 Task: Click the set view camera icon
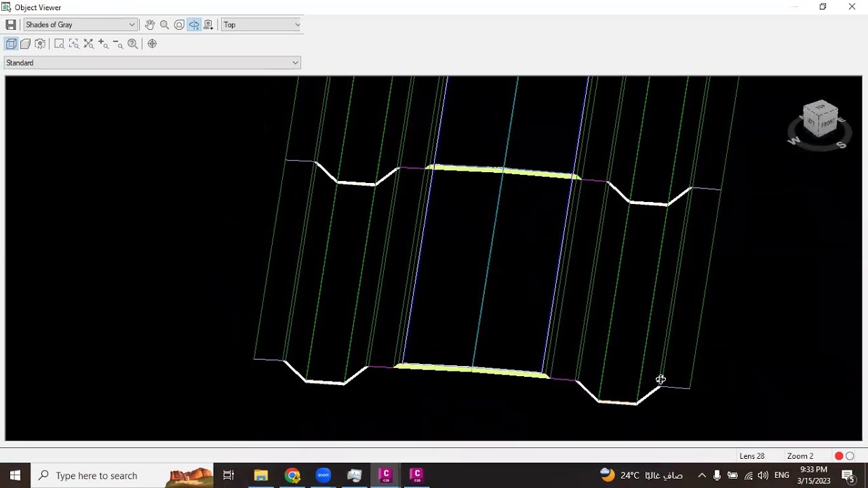coord(208,24)
